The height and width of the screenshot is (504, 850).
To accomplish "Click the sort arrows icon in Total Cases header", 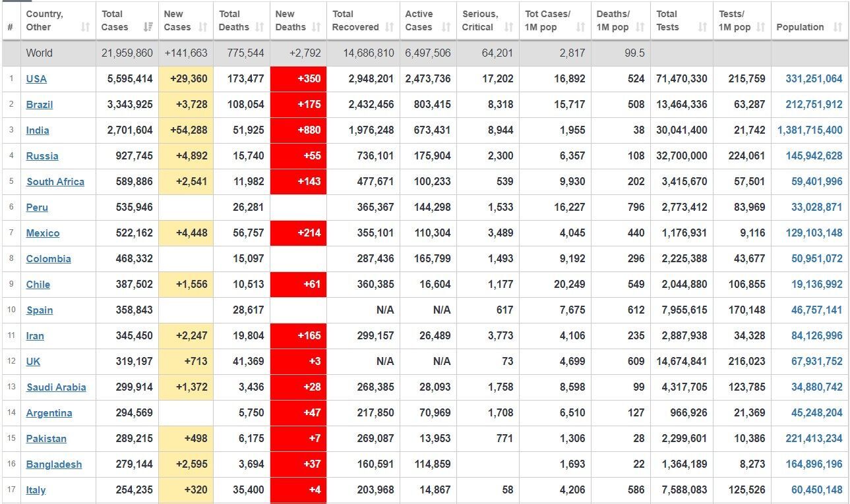I will [148, 27].
